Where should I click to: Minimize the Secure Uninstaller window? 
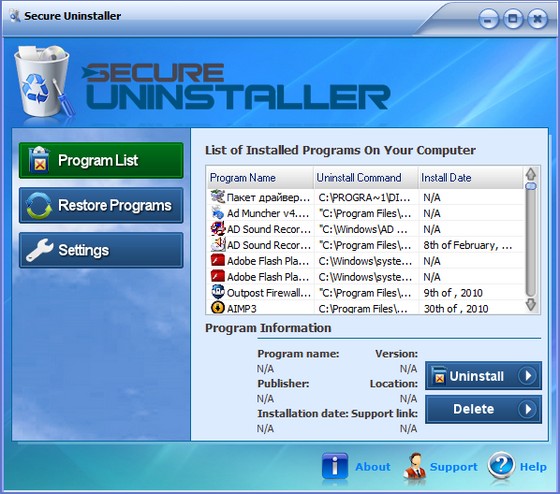488,19
